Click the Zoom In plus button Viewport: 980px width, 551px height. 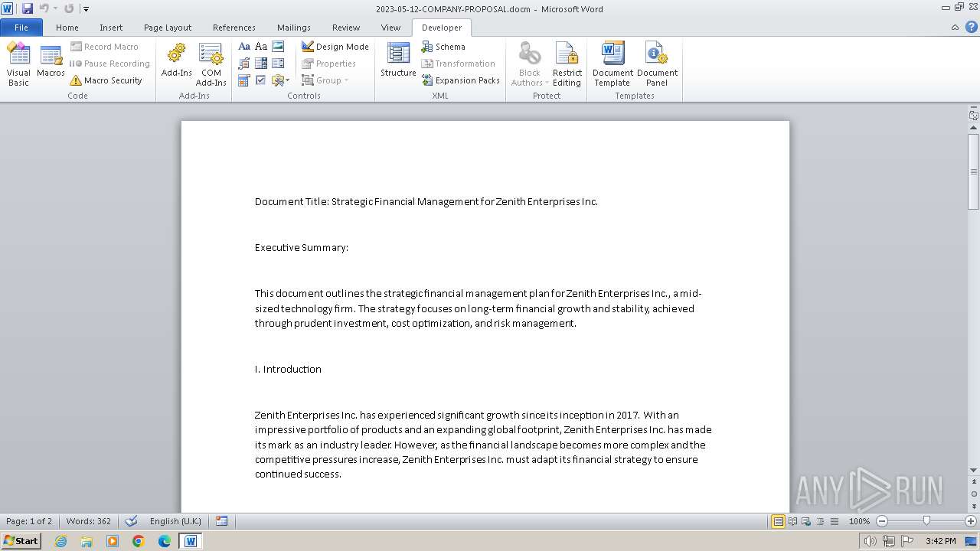click(971, 521)
